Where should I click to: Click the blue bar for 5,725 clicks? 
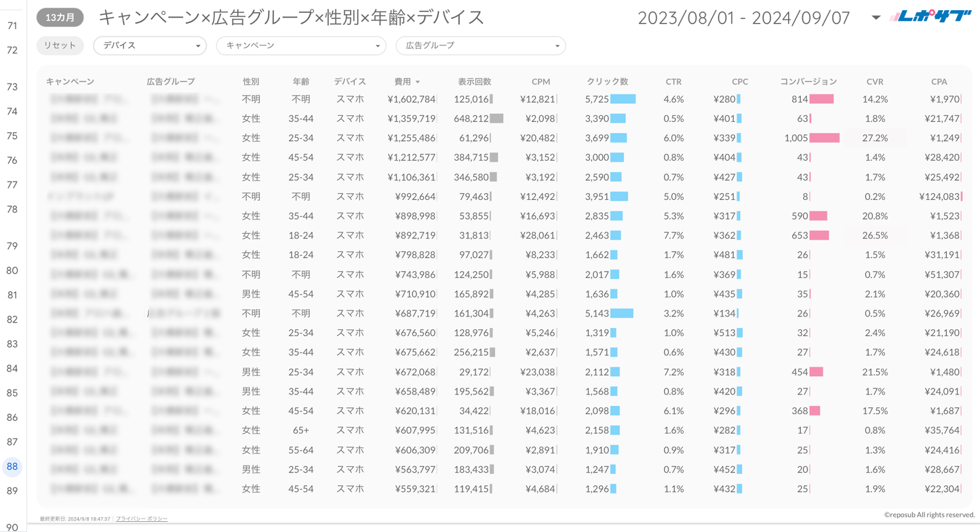[x=623, y=99]
